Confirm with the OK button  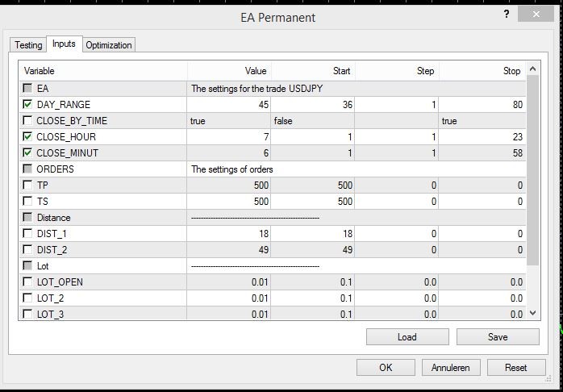[386, 368]
